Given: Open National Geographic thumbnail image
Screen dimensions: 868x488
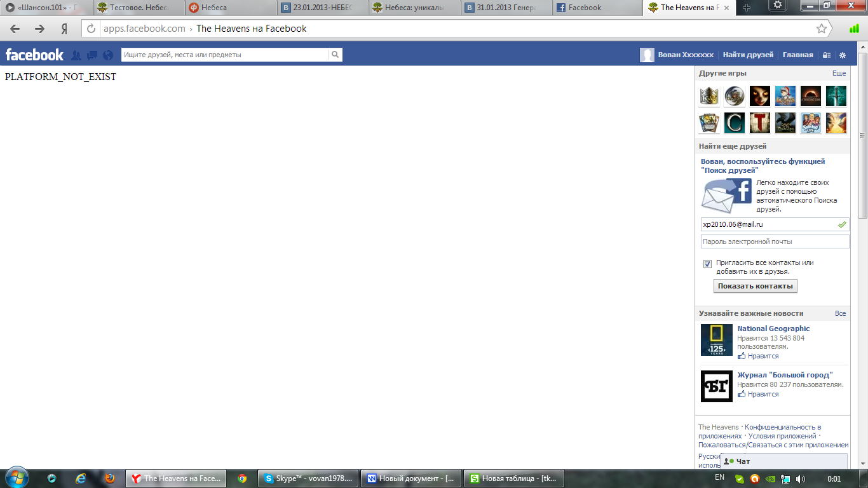Looking at the screenshot, I should pyautogui.click(x=717, y=340).
